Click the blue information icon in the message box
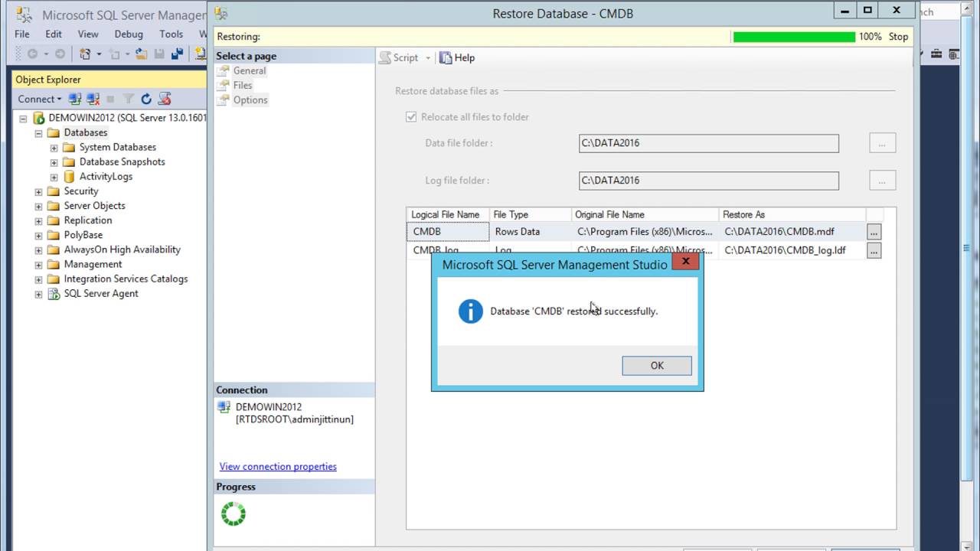This screenshot has height=551, width=980. coord(471,311)
